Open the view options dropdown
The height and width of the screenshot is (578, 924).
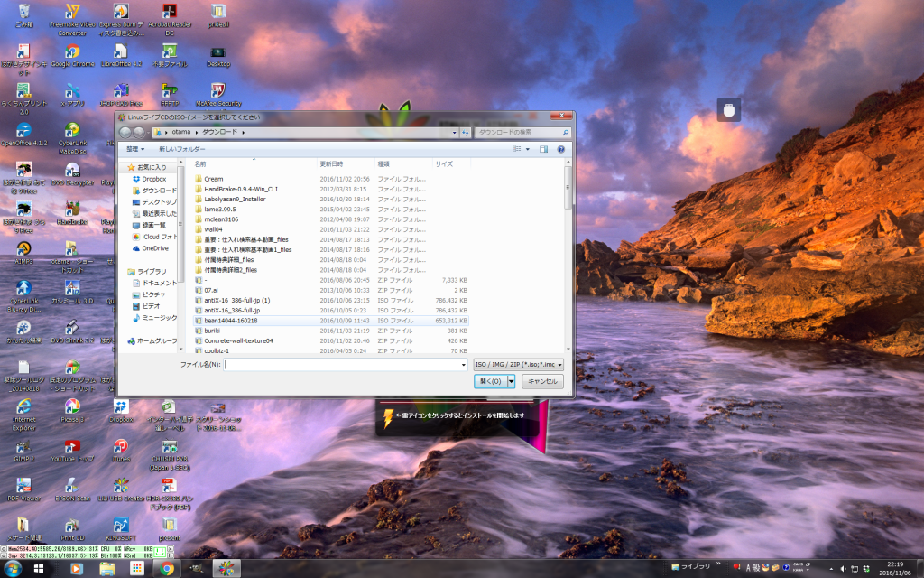(529, 148)
